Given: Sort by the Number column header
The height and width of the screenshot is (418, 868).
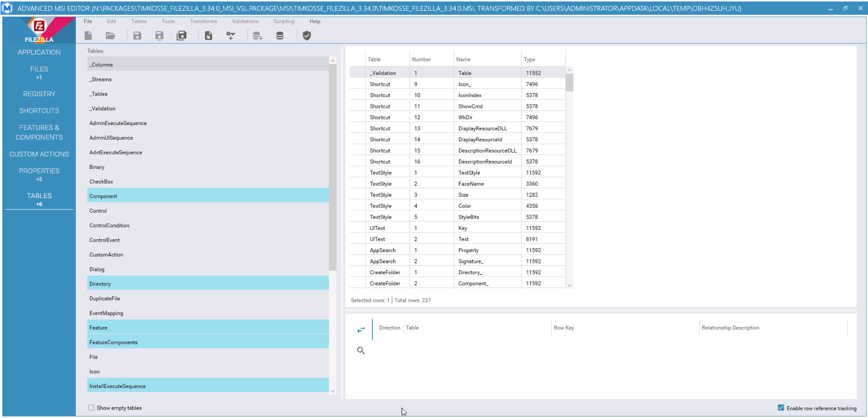Looking at the screenshot, I should click(x=432, y=59).
